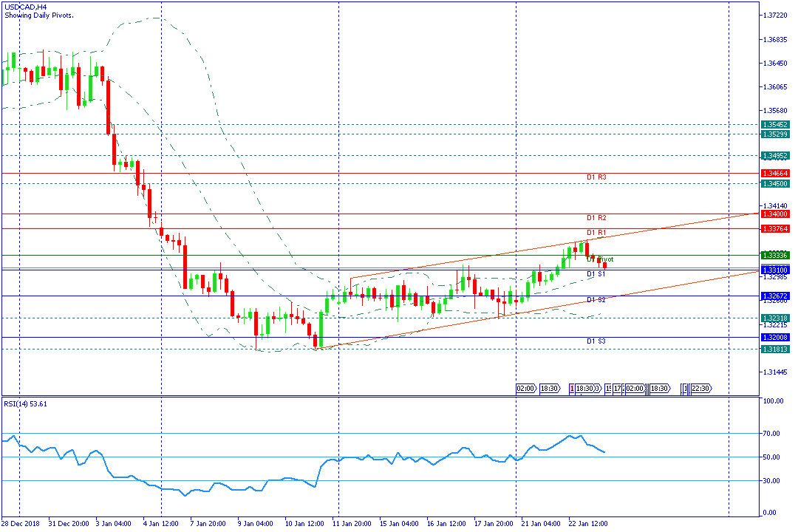This screenshot has height=532, width=798.
Task: Select the D1 R2 resistance label
Action: pyautogui.click(x=596, y=218)
